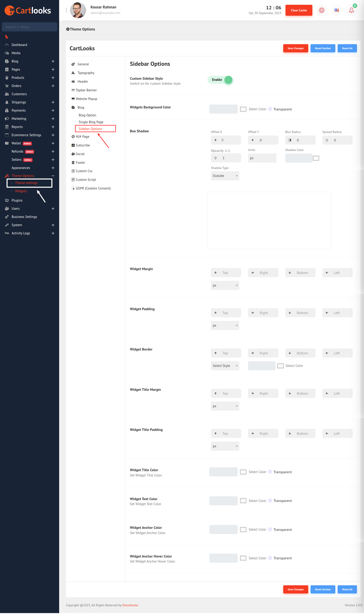This screenshot has height=614, width=364.
Task: Click the Plugins plug icon
Action: coord(7,200)
